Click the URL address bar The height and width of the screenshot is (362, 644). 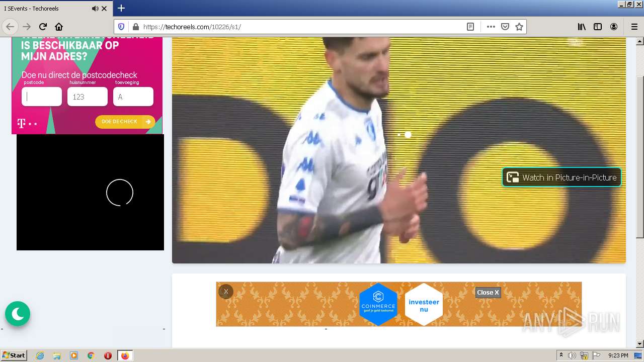tap(302, 27)
